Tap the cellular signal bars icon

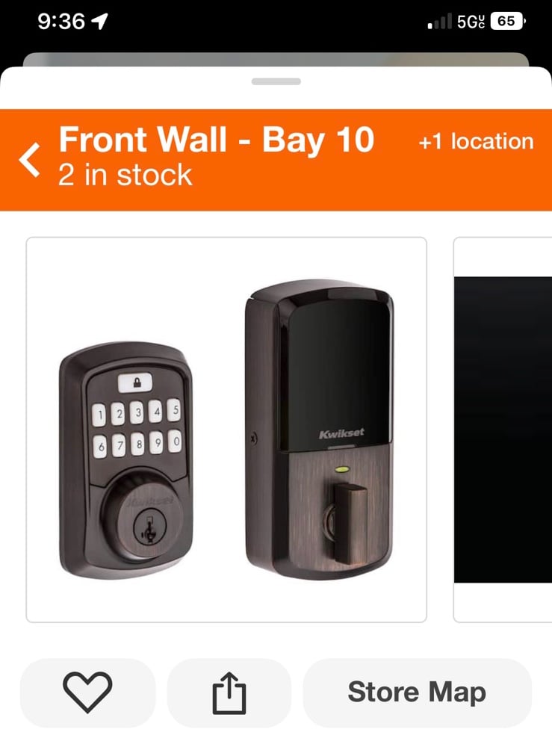(440, 21)
